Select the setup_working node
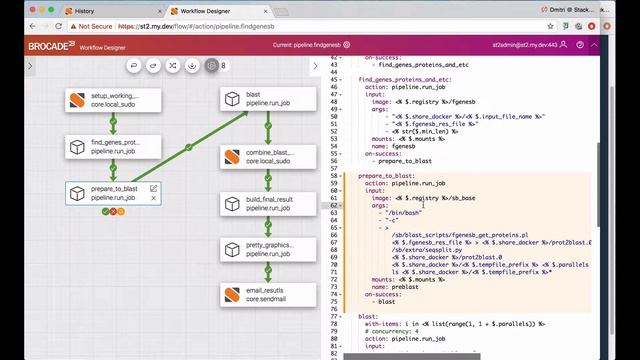Viewport: 640px width, 360px height. click(113, 100)
